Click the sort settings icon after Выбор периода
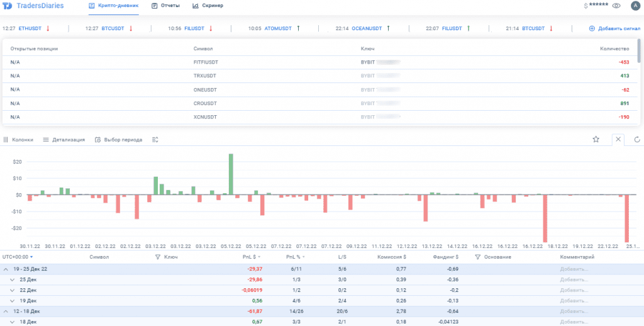Viewport: 644px width, 326px height. (155, 140)
